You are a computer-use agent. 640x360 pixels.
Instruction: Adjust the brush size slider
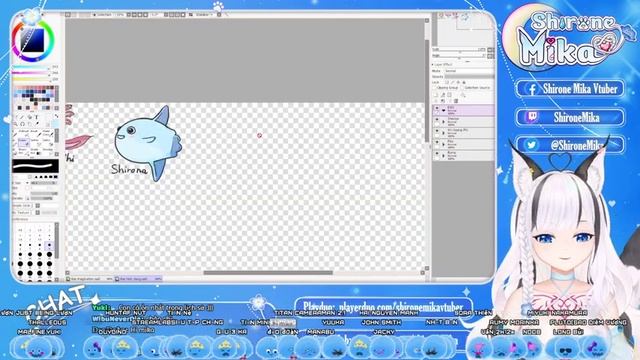pos(44,183)
